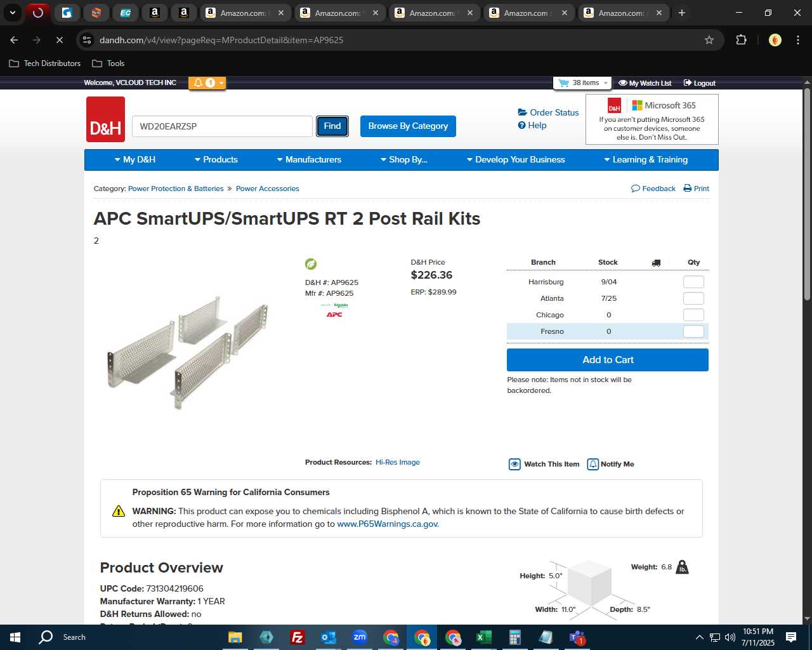Click the green eco leaf icon
The image size is (812, 650).
coord(311,264)
